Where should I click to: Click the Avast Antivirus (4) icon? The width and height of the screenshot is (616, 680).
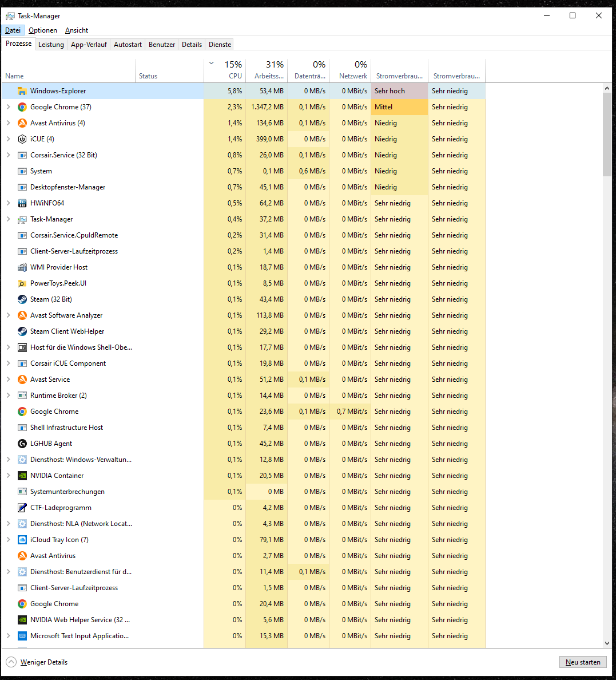[22, 123]
